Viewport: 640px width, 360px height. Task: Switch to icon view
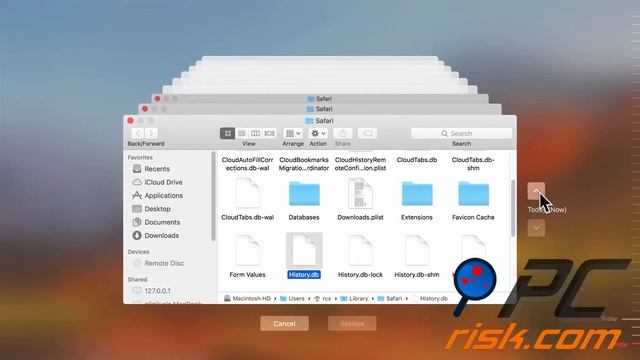click(x=227, y=133)
